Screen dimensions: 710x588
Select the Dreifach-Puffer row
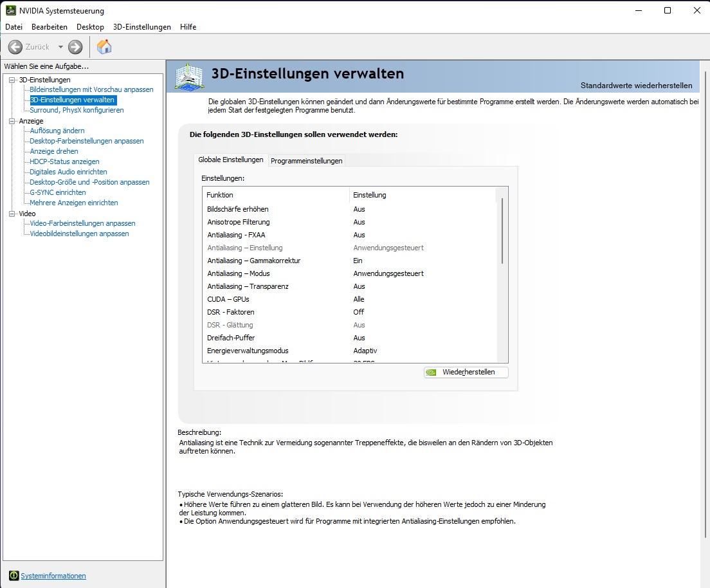click(x=350, y=338)
